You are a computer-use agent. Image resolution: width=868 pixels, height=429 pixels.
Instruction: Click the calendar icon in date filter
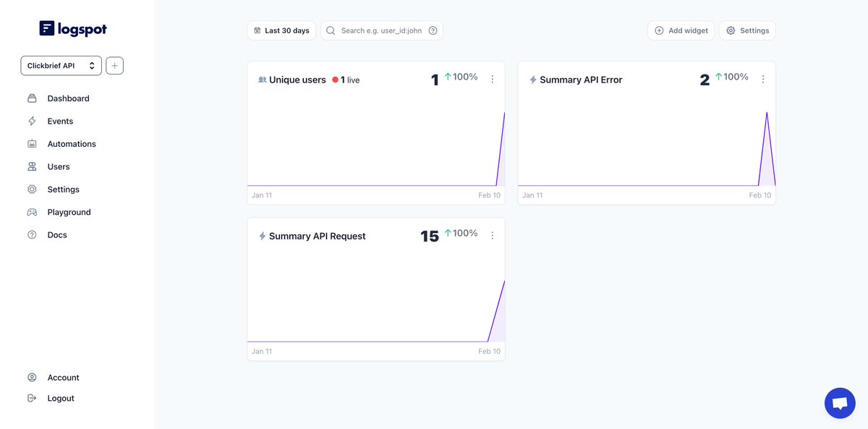pos(257,30)
